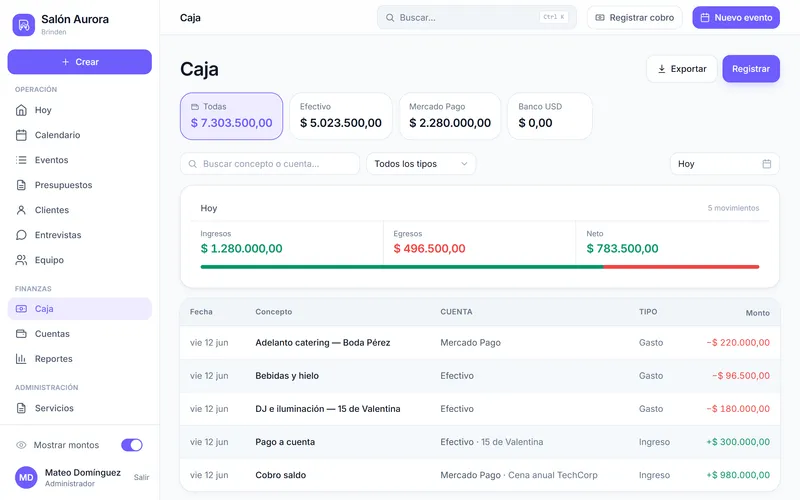Select the Todas account card

pyautogui.click(x=231, y=116)
